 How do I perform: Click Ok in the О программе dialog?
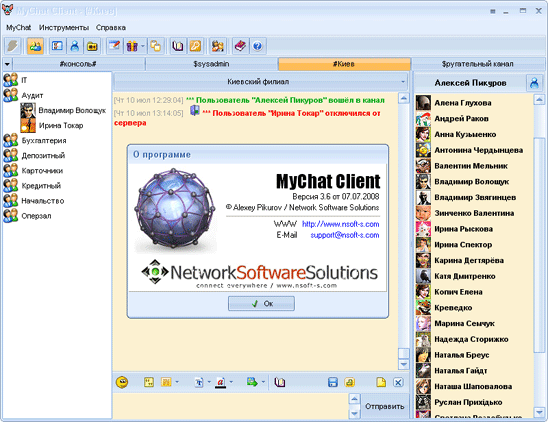tap(261, 303)
